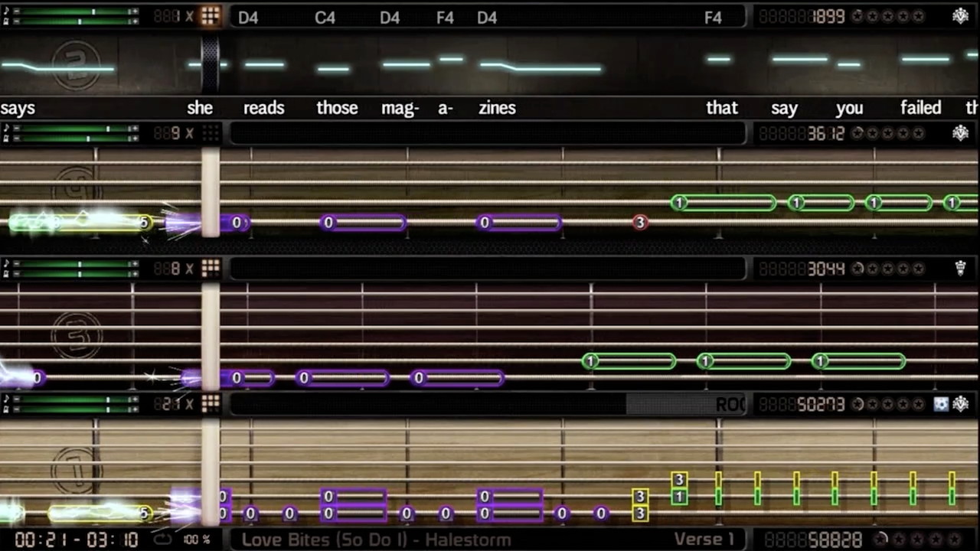The image size is (980, 551).
Task: Click the Verse 1 section label
Action: click(x=704, y=540)
